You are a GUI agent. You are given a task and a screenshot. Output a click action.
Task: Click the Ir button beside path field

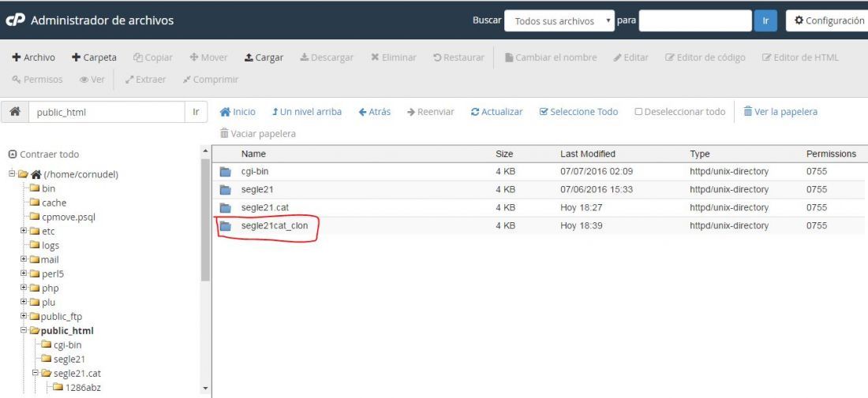[x=196, y=112]
